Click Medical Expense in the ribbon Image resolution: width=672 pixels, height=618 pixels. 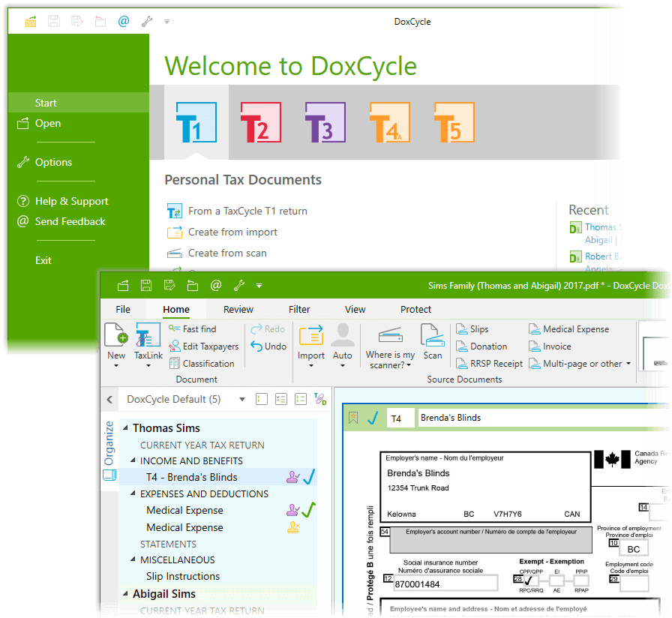coord(568,329)
